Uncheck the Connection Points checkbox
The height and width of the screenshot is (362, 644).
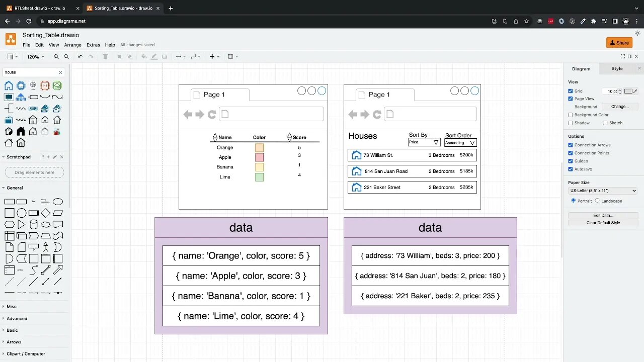pos(571,153)
